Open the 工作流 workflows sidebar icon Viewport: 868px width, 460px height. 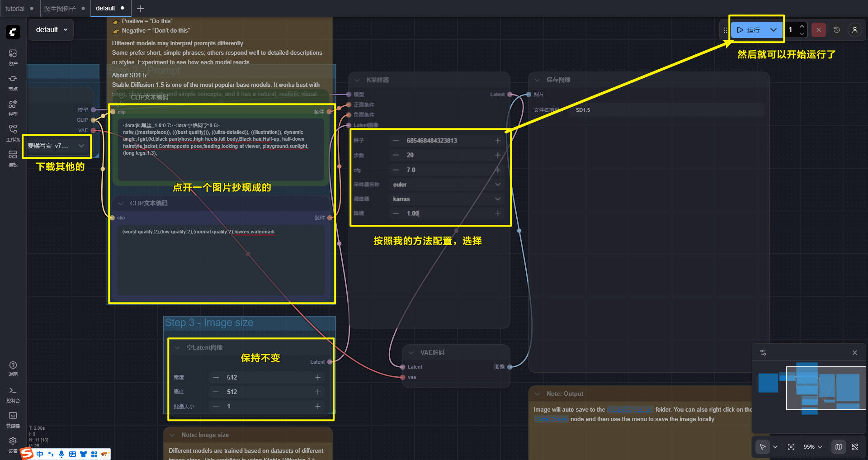coord(13,133)
